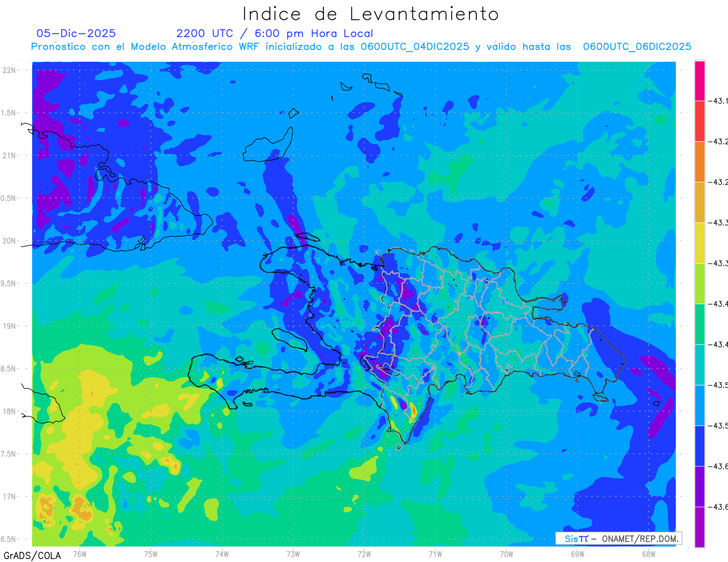Screen dimensions: 728x562
Task: Click the '18N' latitude label
Action: coord(9,411)
